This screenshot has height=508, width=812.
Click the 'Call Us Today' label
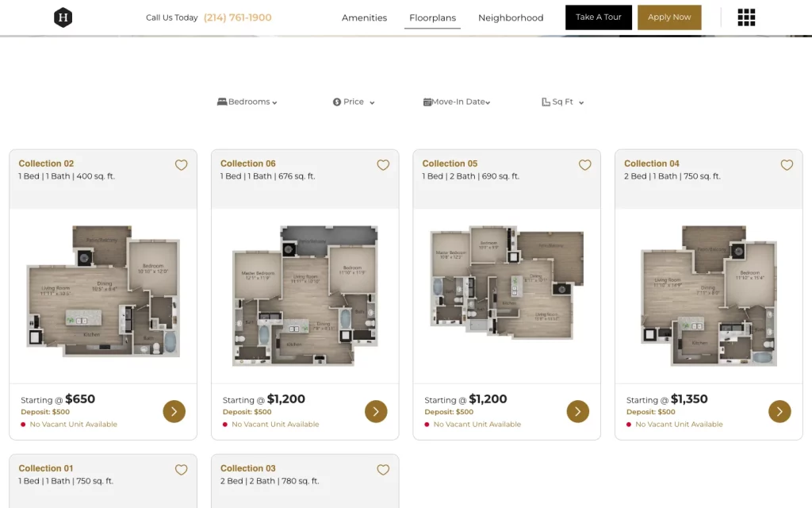(x=172, y=17)
